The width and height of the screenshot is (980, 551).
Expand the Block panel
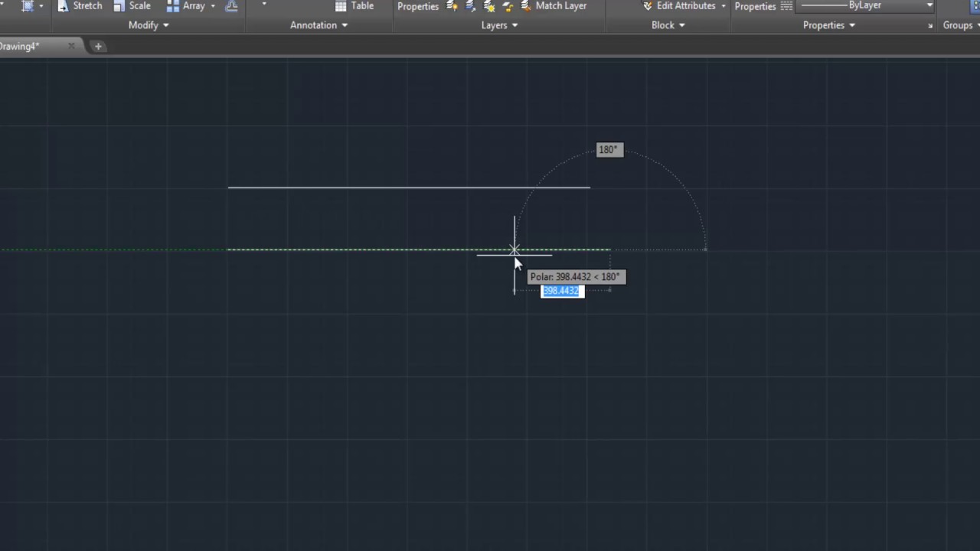coord(668,25)
